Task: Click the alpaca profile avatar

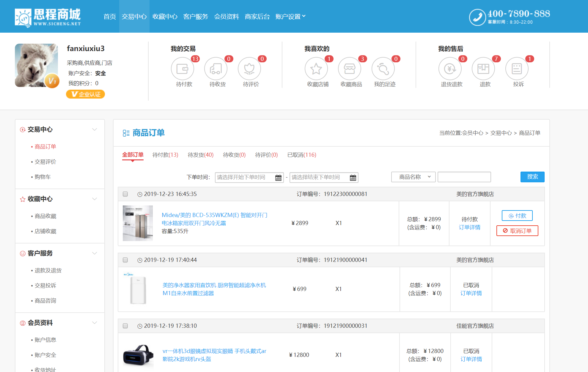Action: [37, 65]
